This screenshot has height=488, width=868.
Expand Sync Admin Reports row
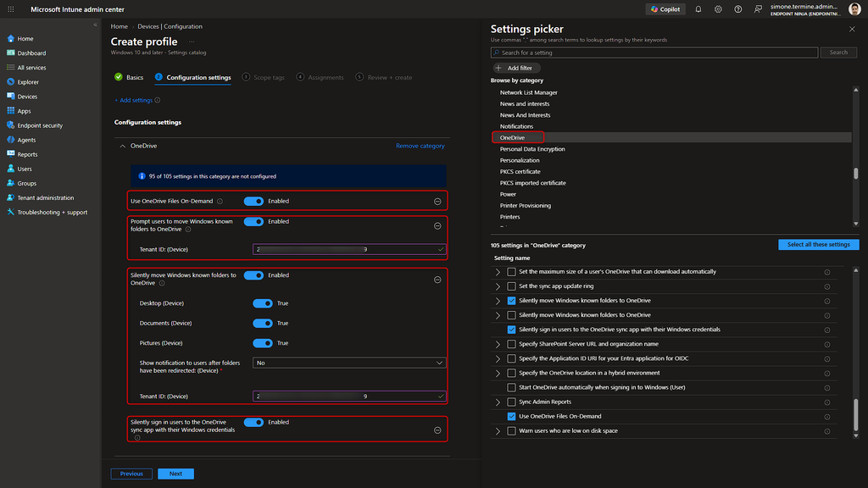[498, 402]
